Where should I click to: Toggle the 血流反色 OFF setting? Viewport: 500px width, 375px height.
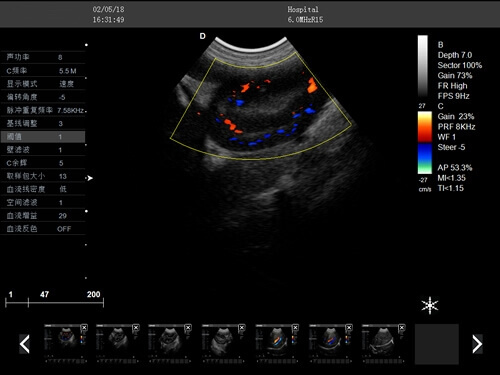[43, 229]
